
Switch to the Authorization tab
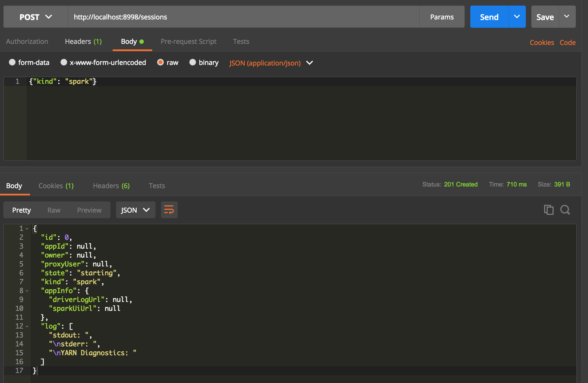click(x=27, y=42)
